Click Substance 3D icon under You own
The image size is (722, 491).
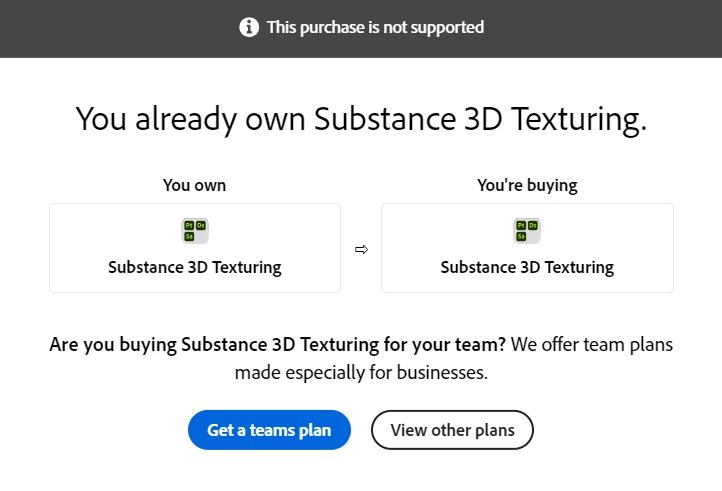(195, 231)
